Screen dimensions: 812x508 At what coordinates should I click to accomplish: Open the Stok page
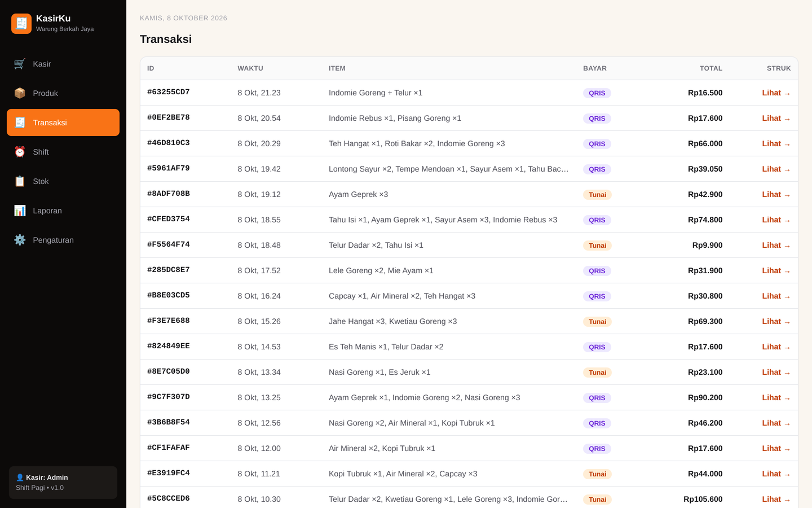(x=63, y=181)
